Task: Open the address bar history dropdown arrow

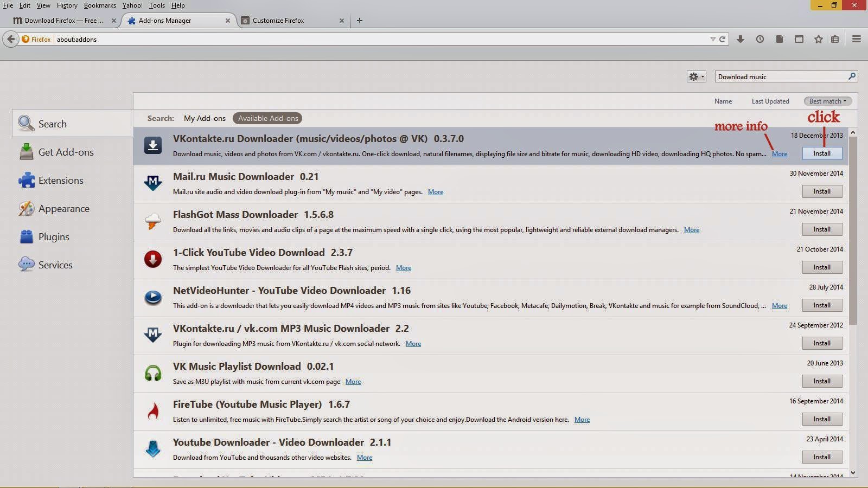Action: (713, 39)
